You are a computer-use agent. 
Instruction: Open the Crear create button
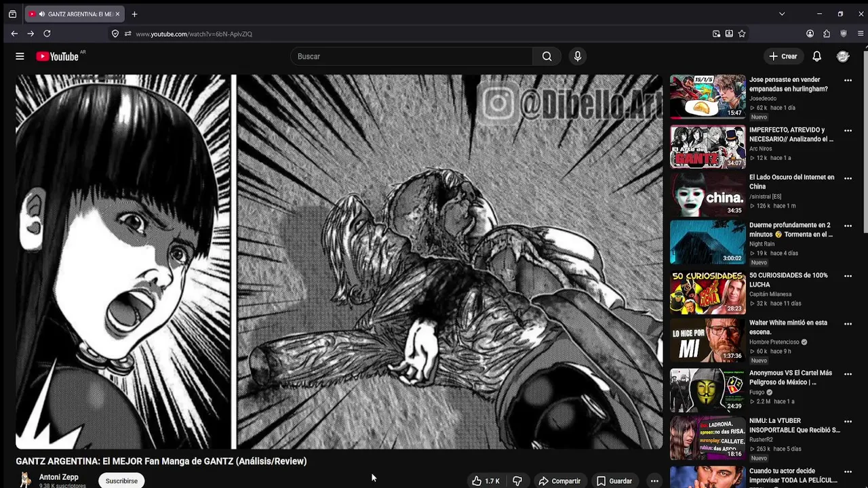(x=783, y=56)
